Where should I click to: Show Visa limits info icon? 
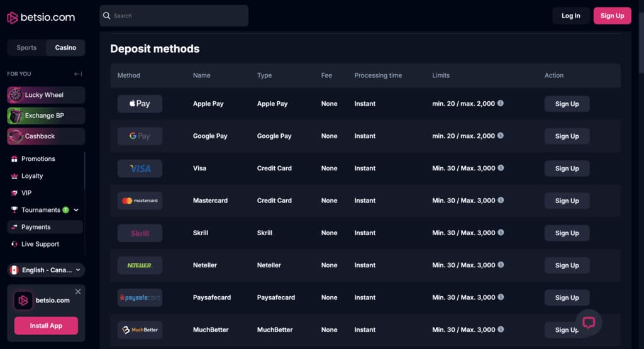[x=501, y=167]
